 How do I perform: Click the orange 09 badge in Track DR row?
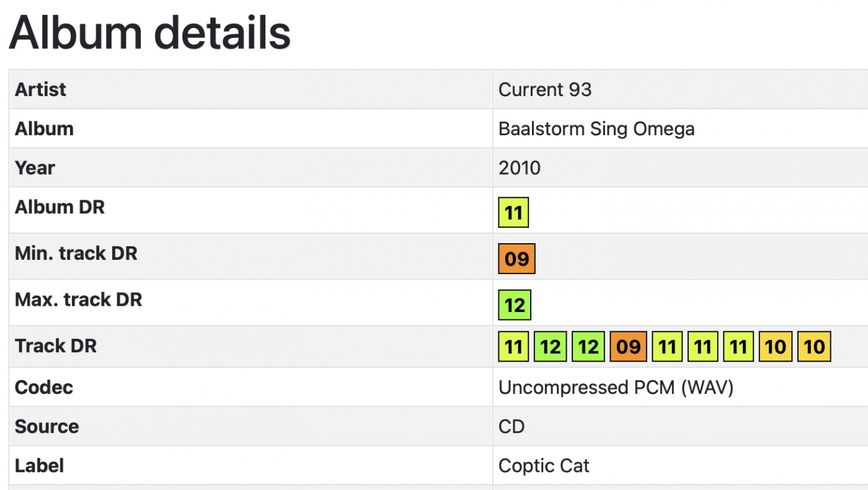tap(628, 346)
